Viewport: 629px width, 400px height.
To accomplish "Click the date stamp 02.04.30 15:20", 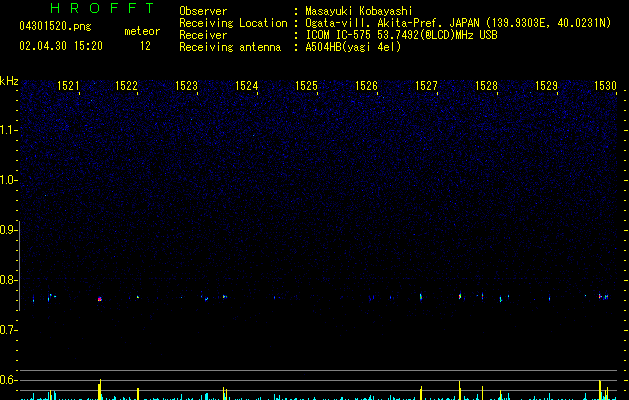I will coord(61,46).
